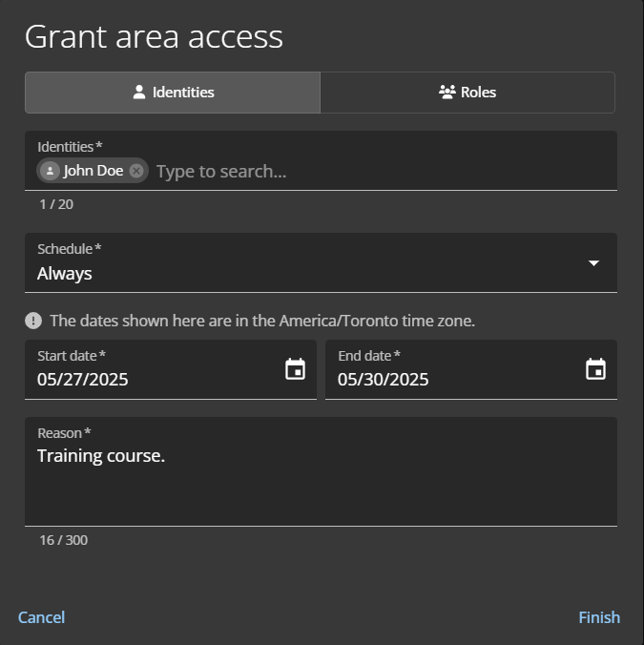Click the 'Grant area access' dialog title
The image size is (644, 645).
154,36
